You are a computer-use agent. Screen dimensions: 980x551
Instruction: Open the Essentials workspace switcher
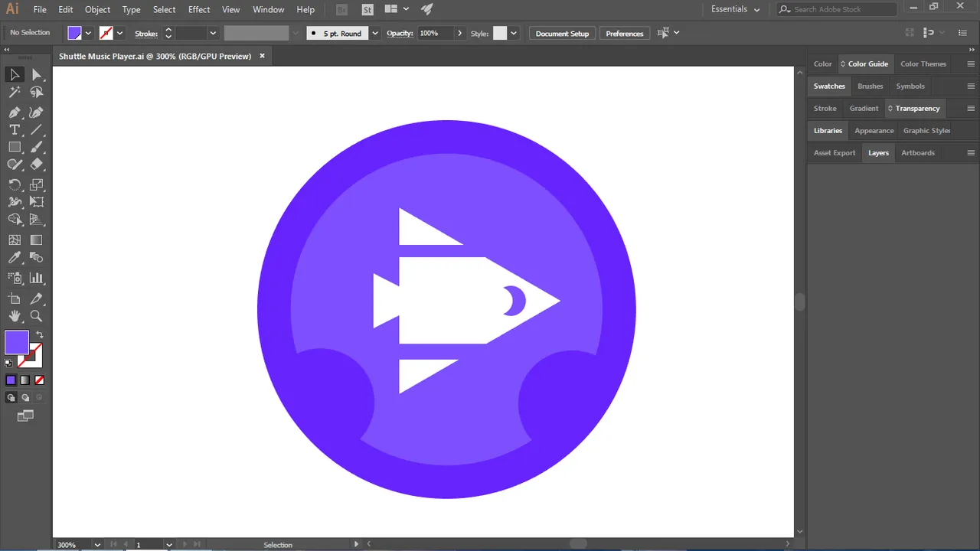pos(735,9)
